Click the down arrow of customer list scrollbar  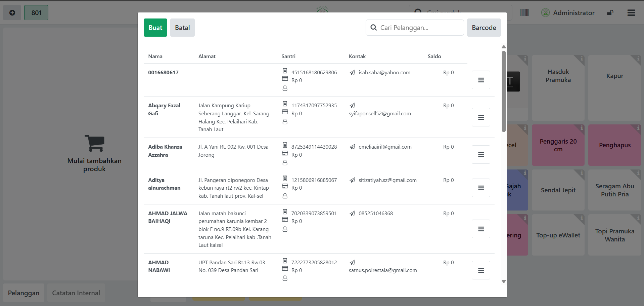tap(504, 281)
